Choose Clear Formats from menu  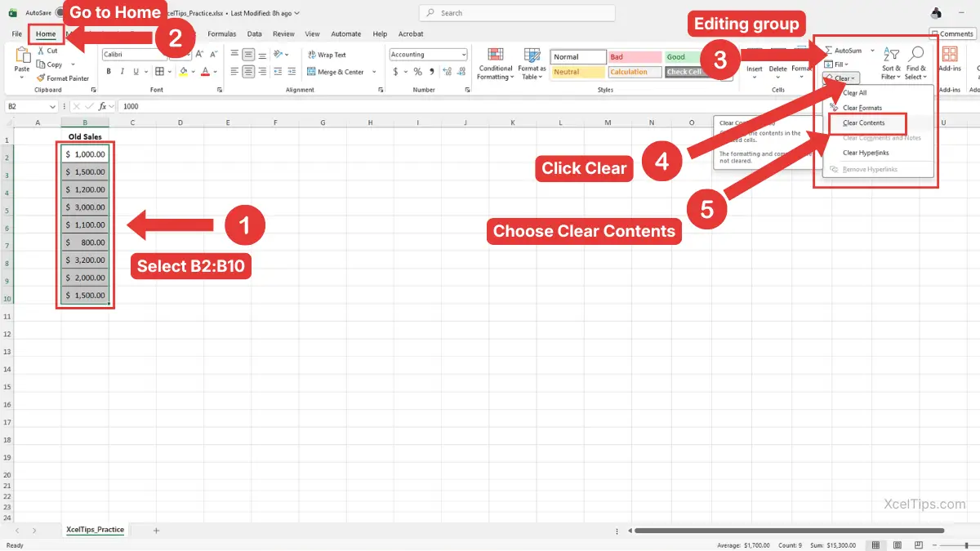pos(862,108)
